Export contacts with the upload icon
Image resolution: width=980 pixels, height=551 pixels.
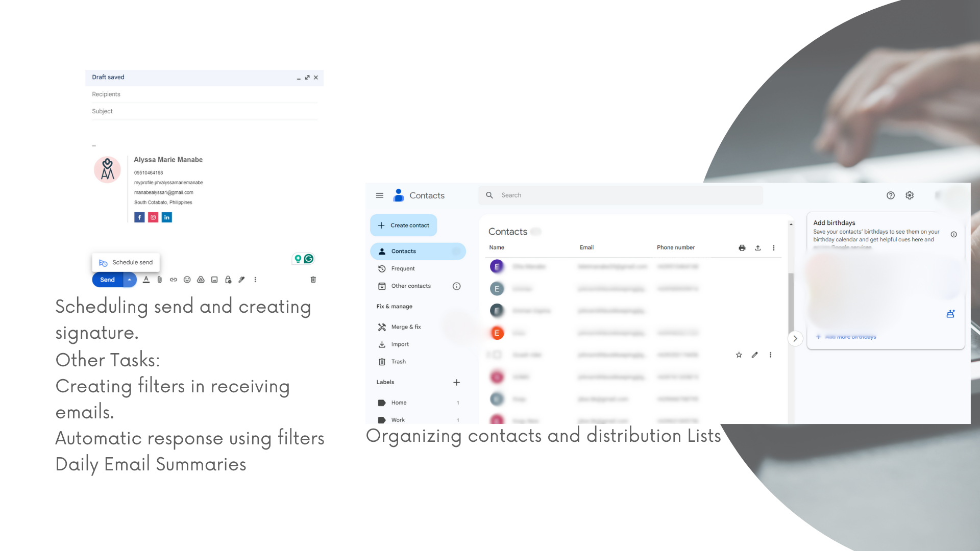pyautogui.click(x=758, y=248)
